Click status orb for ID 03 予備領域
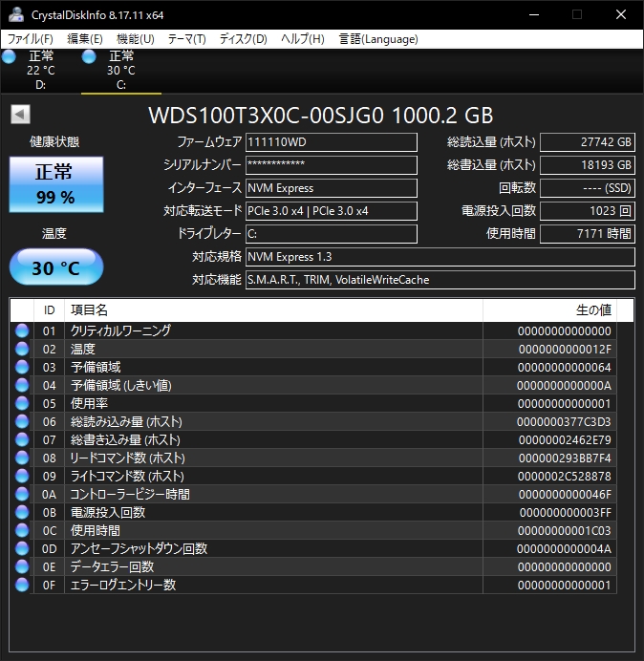The width and height of the screenshot is (644, 661). (x=22, y=367)
